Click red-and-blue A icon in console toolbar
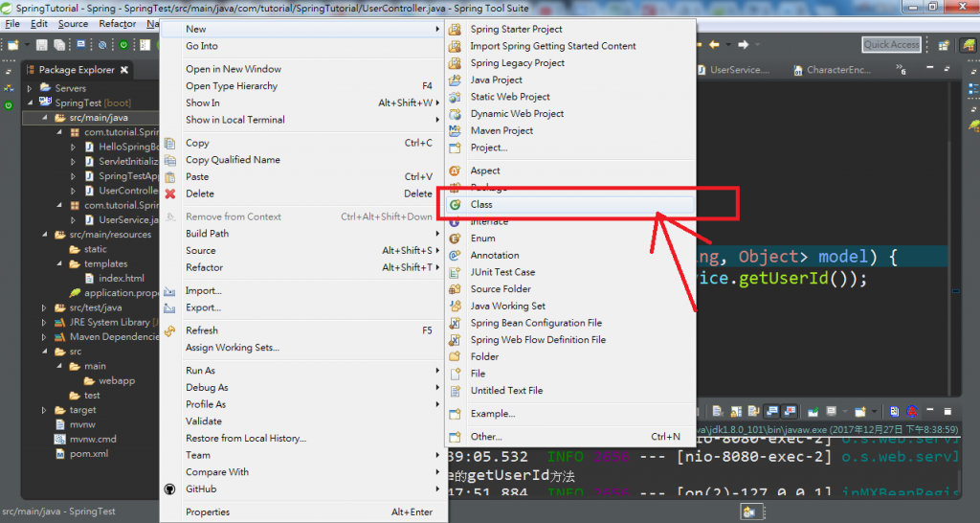 pyautogui.click(x=912, y=411)
